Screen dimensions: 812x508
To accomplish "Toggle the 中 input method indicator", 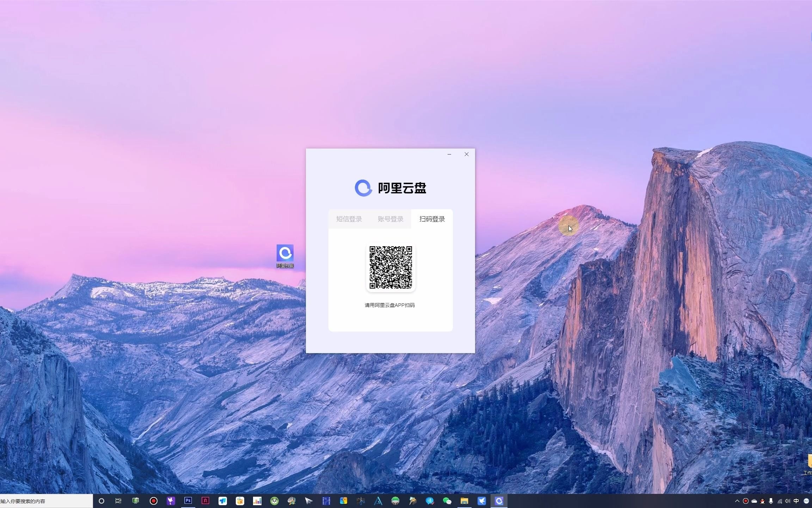I will pyautogui.click(x=796, y=501).
